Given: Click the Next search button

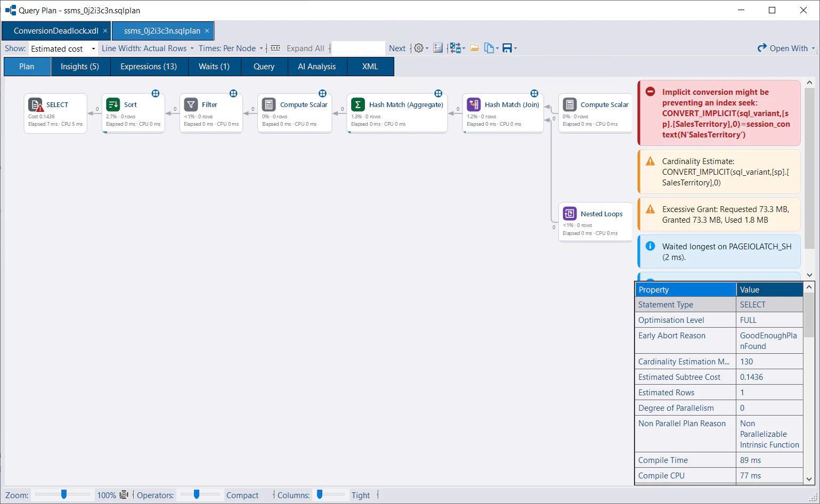Looking at the screenshot, I should pyautogui.click(x=397, y=48).
